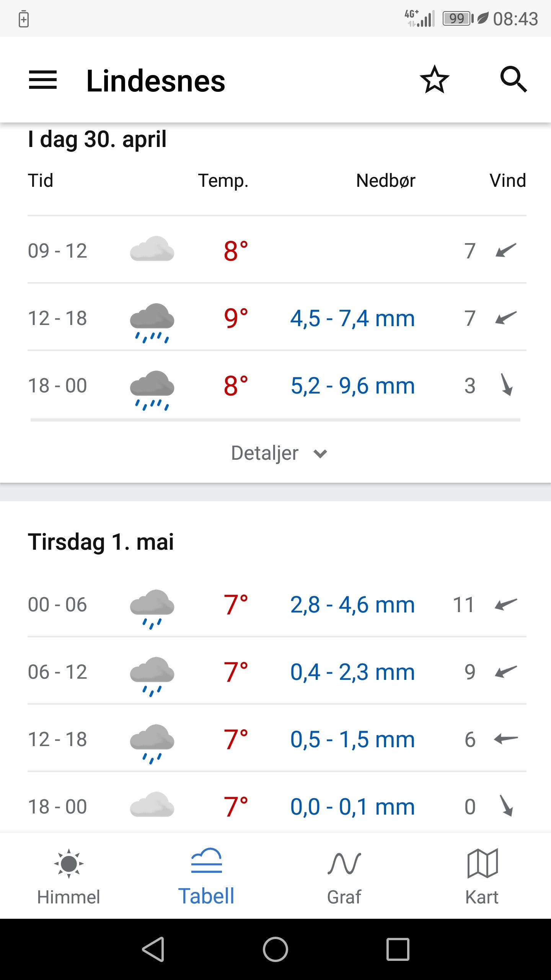Tap the Tirsdag 1. mai heading
This screenshot has height=980, width=551.
point(101,542)
